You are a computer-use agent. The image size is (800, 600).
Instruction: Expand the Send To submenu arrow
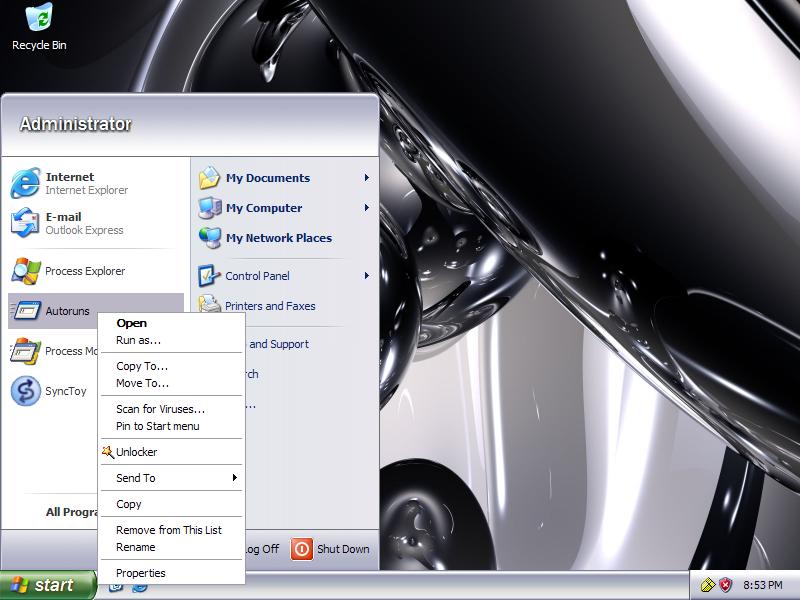pyautogui.click(x=235, y=478)
